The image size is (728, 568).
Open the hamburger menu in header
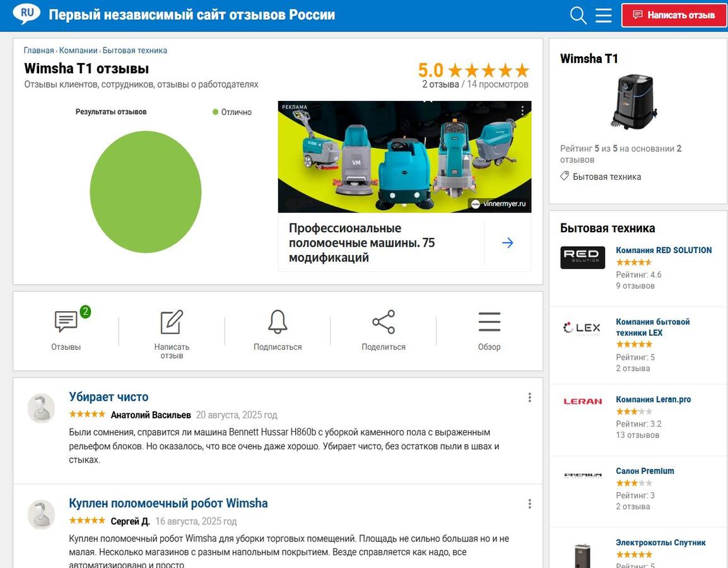pyautogui.click(x=604, y=15)
